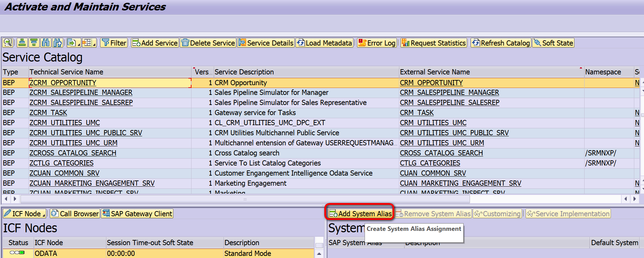This screenshot has width=644, height=258.
Task: Sort the catalog in ascending order
Action: point(22,43)
